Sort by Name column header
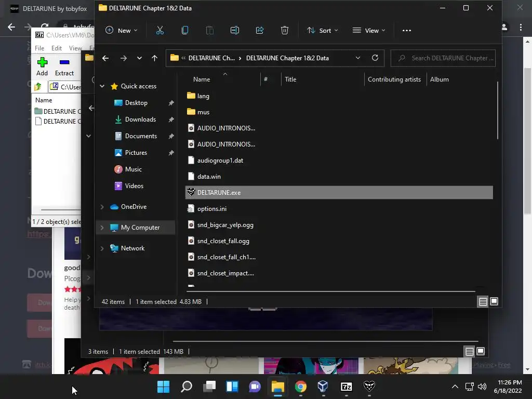Image resolution: width=532 pixels, height=399 pixels. [202, 79]
